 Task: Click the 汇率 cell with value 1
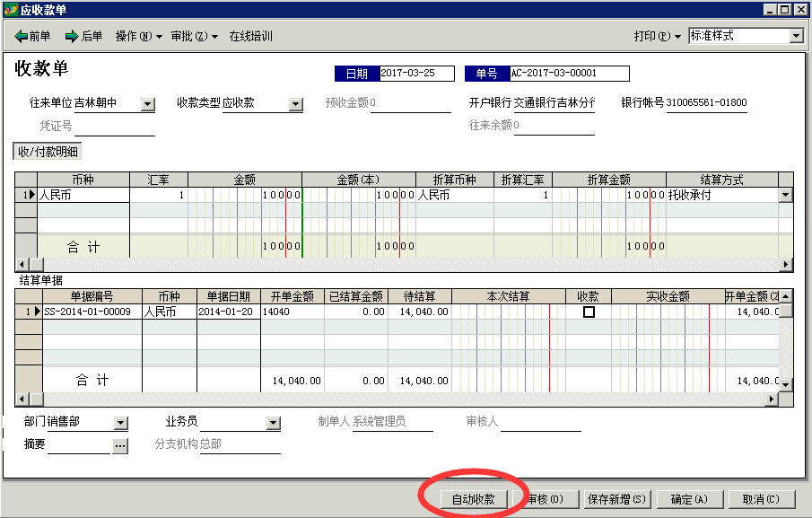pyautogui.click(x=159, y=195)
